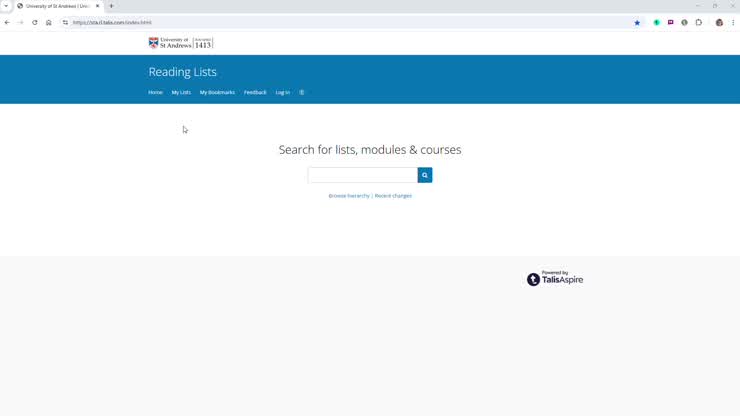Go to My Lists in navigation
740x416 pixels.
pos(181,92)
